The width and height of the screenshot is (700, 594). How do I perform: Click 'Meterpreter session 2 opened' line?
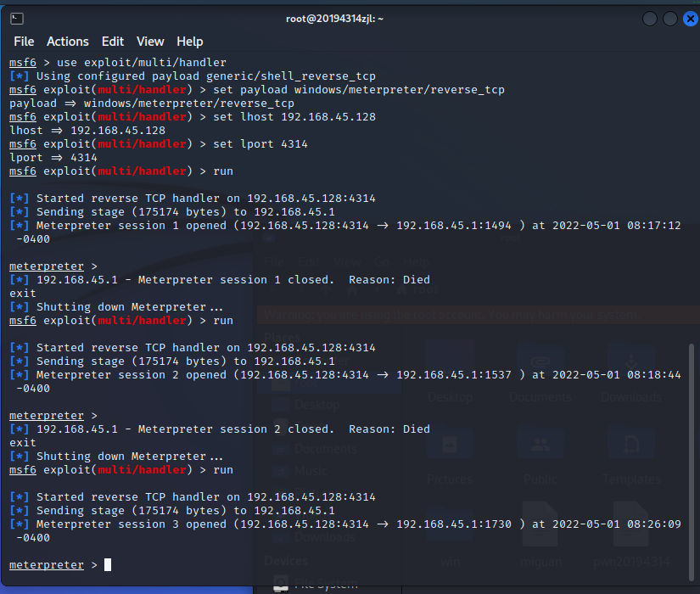[345, 375]
